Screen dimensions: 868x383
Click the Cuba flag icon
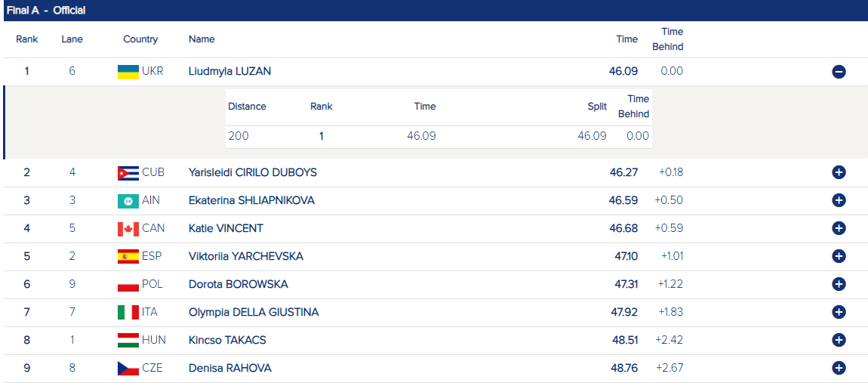point(128,173)
